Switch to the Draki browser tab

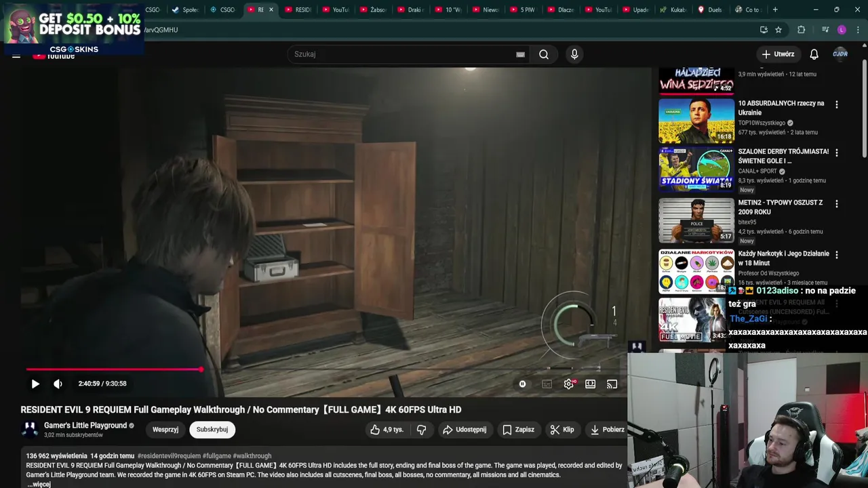410,9
